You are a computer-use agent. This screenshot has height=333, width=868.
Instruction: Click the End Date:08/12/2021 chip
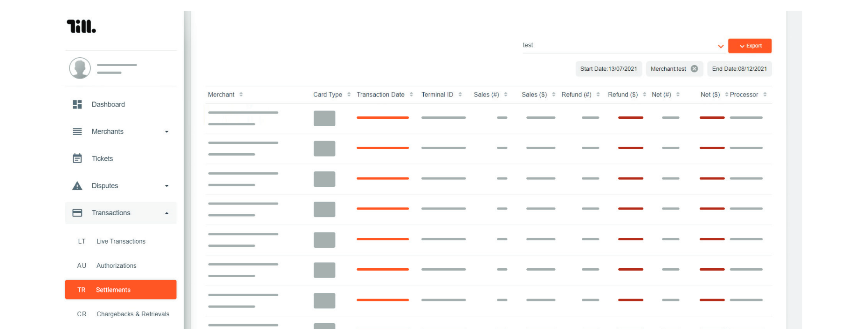pos(739,69)
